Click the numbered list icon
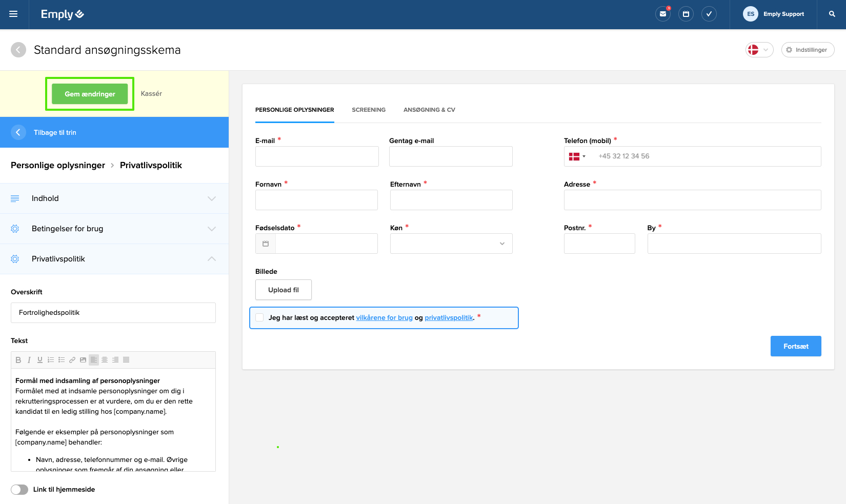The image size is (846, 504). pyautogui.click(x=51, y=360)
